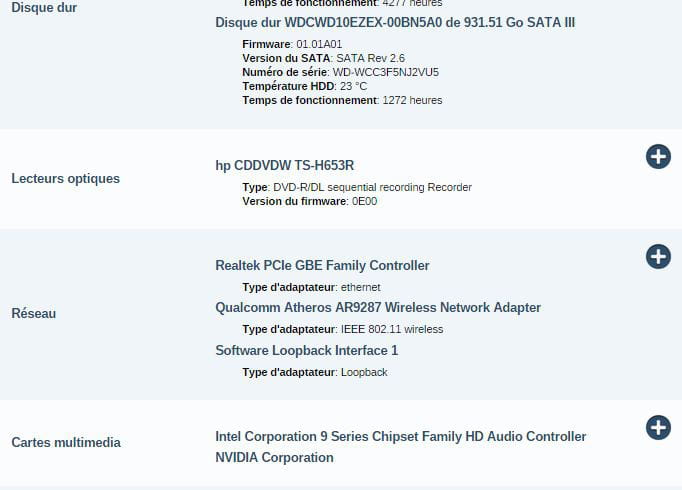Select Software Loopback Interface 1 entry
Screen dimensions: 682x490
coord(307,351)
